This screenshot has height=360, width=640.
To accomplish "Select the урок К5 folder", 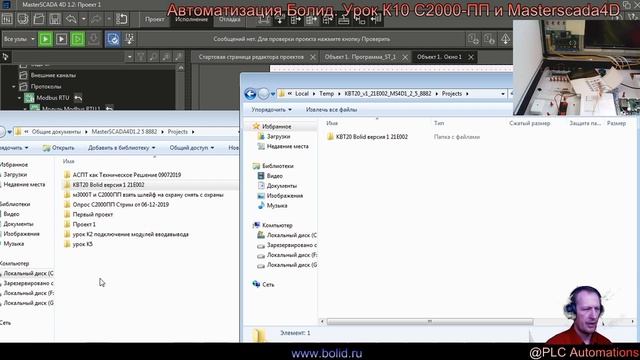I will pos(82,244).
